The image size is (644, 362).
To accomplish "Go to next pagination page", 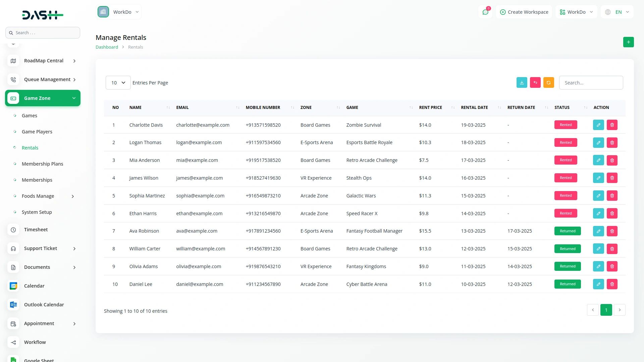I will pyautogui.click(x=620, y=310).
